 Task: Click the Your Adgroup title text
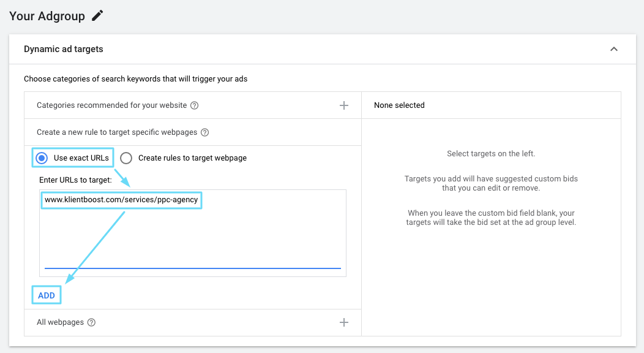click(47, 16)
